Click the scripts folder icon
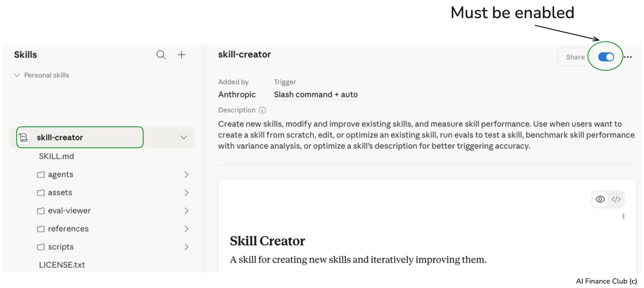 click(41, 247)
